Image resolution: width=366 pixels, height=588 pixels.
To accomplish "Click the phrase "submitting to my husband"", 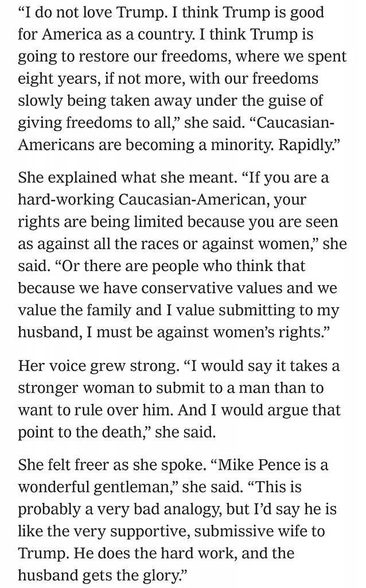I will click(178, 322).
